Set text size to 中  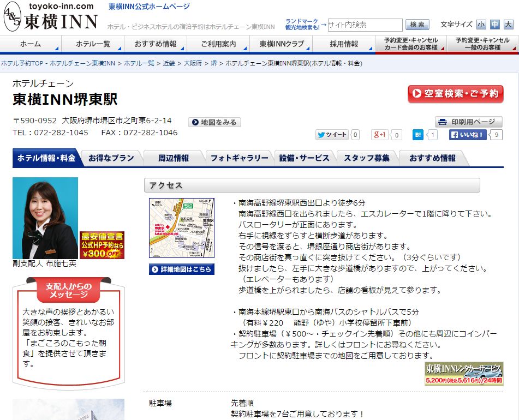pos(495,24)
